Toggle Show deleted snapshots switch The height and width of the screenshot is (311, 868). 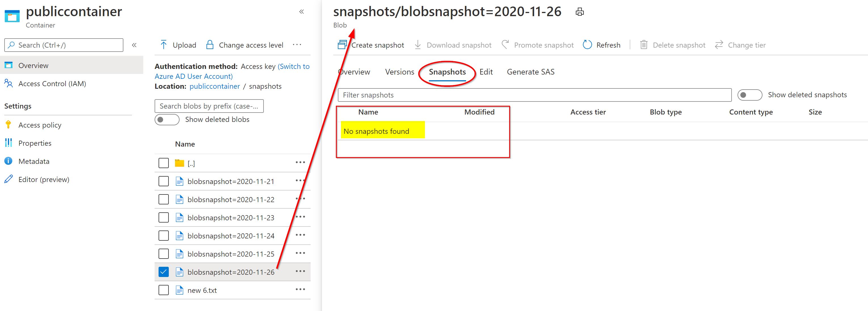(749, 95)
